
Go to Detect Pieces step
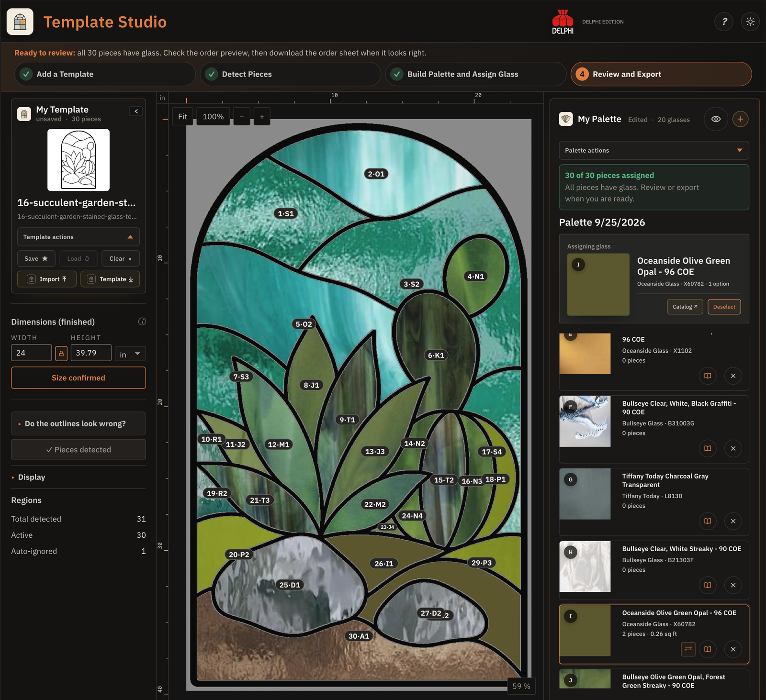290,74
